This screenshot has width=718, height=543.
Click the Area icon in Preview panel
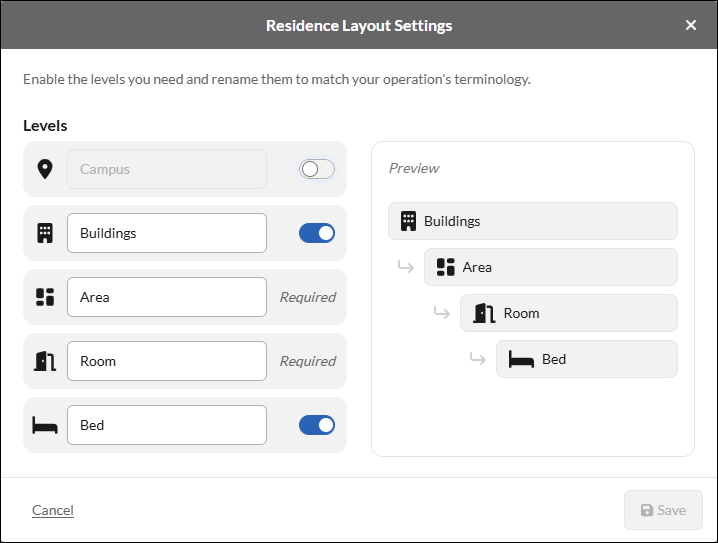(x=446, y=267)
